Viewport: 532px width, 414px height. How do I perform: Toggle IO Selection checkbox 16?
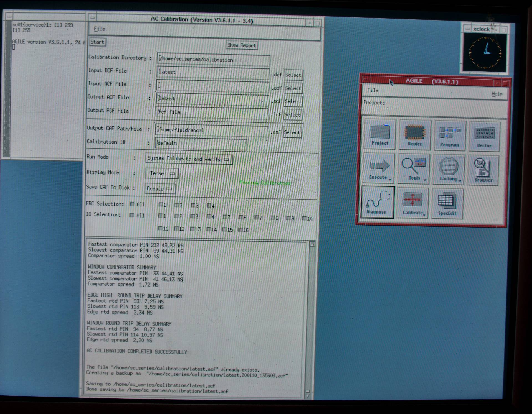[x=241, y=230]
